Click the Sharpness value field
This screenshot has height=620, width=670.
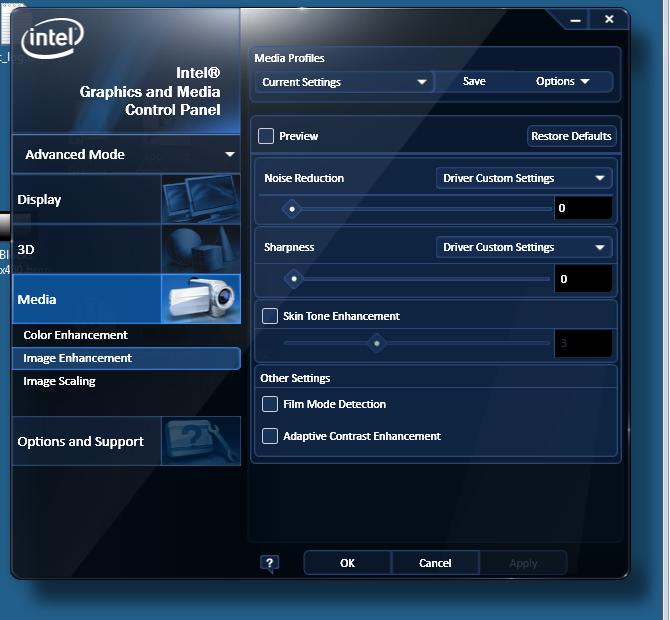pos(583,279)
